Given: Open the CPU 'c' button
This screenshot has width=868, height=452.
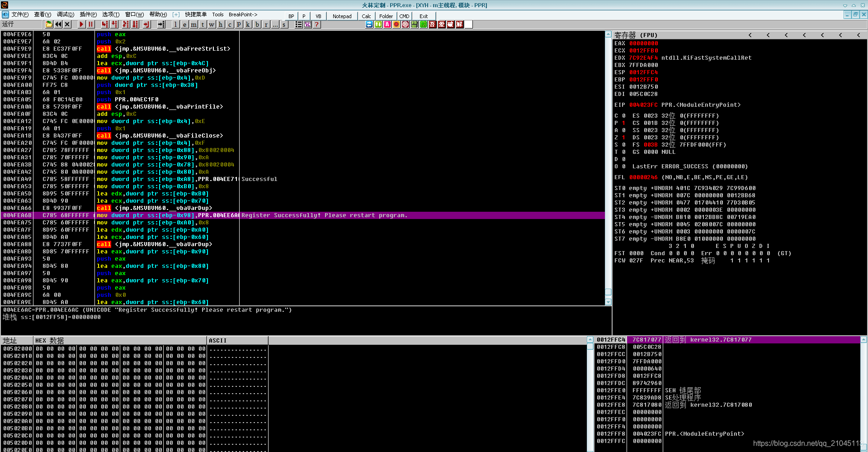Looking at the screenshot, I should [230, 24].
